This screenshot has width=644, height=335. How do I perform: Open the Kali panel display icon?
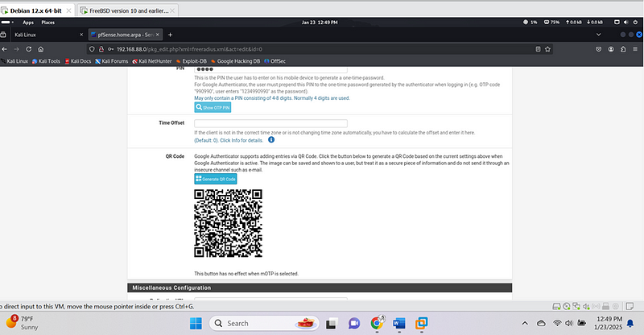click(x=617, y=23)
